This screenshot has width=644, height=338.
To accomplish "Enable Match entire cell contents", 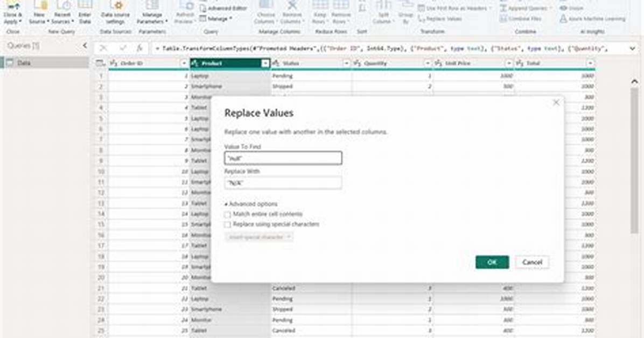I will pyautogui.click(x=228, y=214).
